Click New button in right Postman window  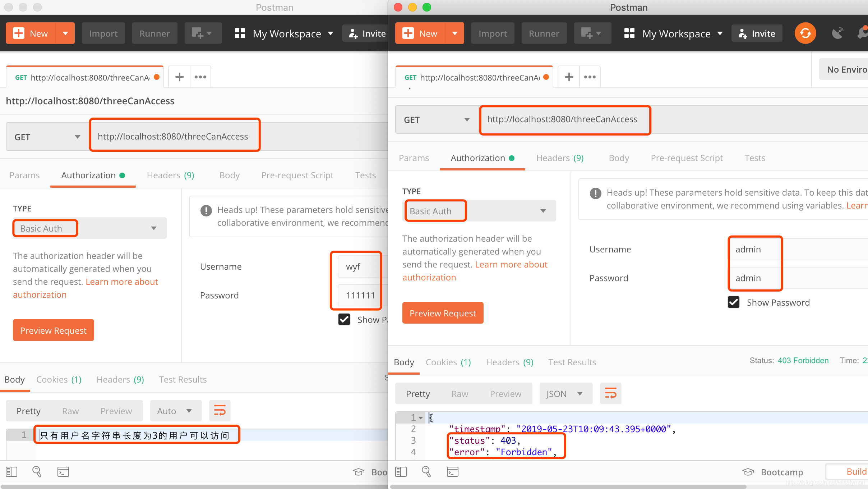[420, 33]
